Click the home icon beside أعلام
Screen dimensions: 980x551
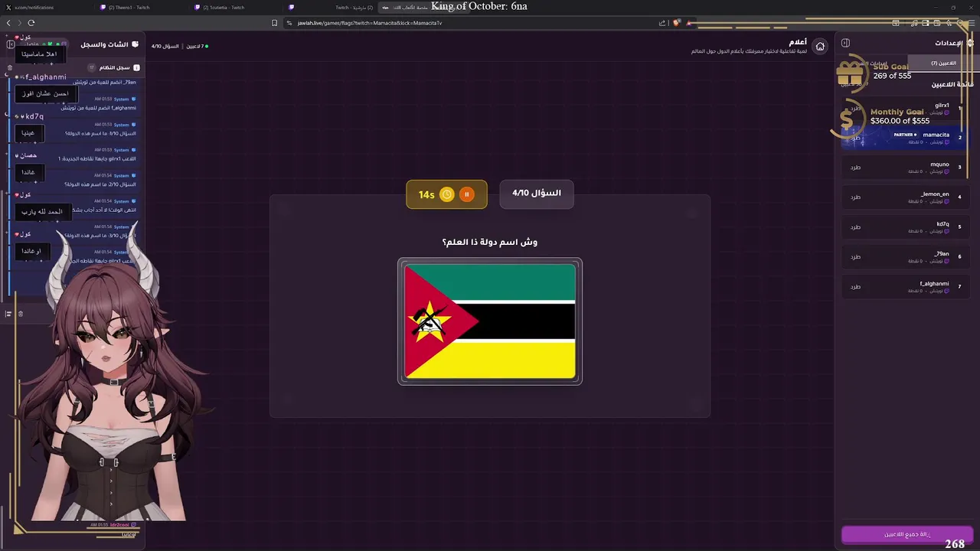point(820,47)
